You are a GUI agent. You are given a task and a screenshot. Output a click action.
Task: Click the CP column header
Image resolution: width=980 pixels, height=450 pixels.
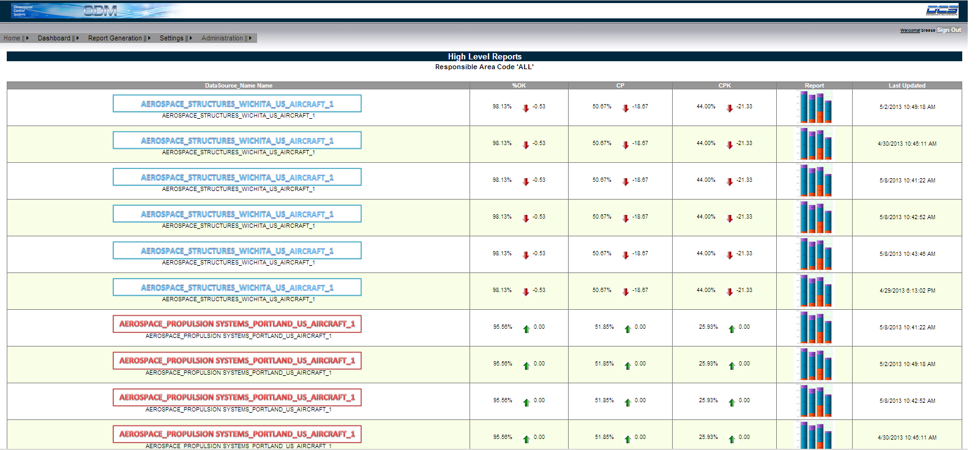click(x=620, y=86)
